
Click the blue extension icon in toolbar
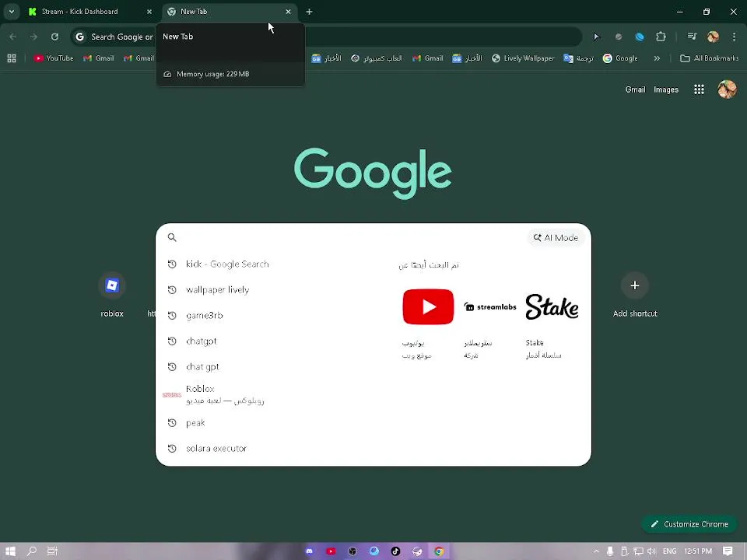click(640, 37)
